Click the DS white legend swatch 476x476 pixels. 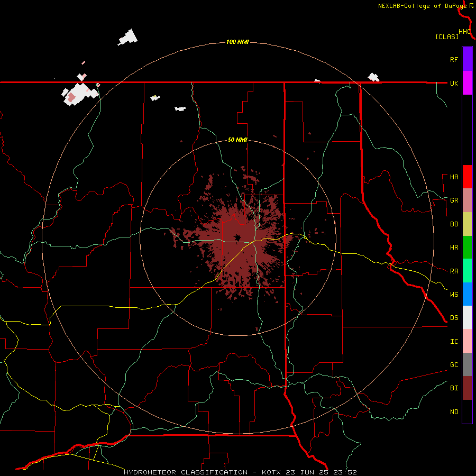tap(467, 317)
